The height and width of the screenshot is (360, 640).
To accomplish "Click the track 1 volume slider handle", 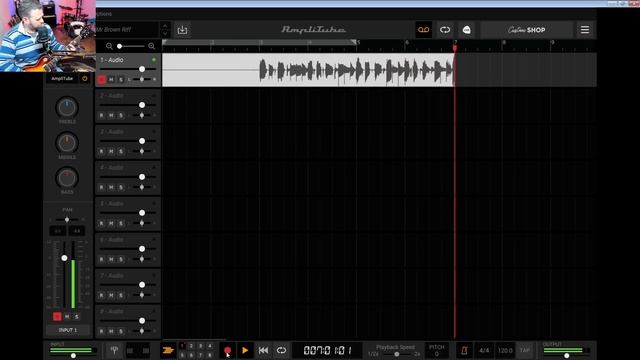I will tap(142, 69).
